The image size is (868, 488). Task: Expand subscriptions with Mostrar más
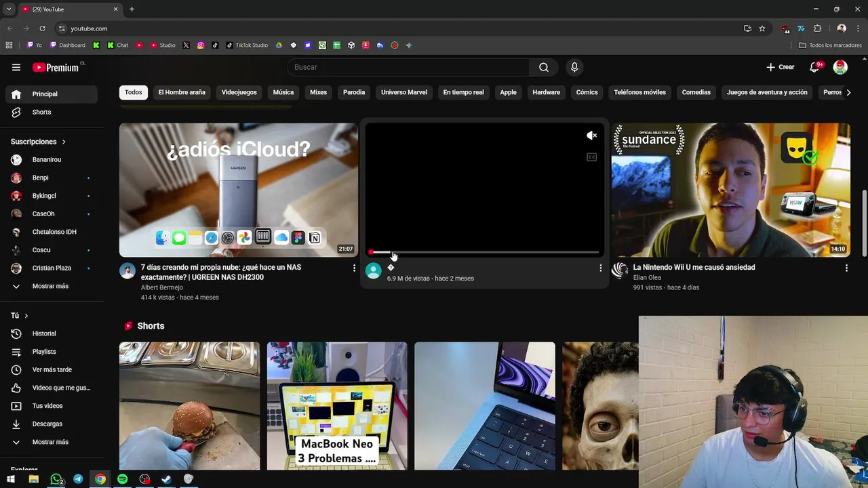[52, 286]
